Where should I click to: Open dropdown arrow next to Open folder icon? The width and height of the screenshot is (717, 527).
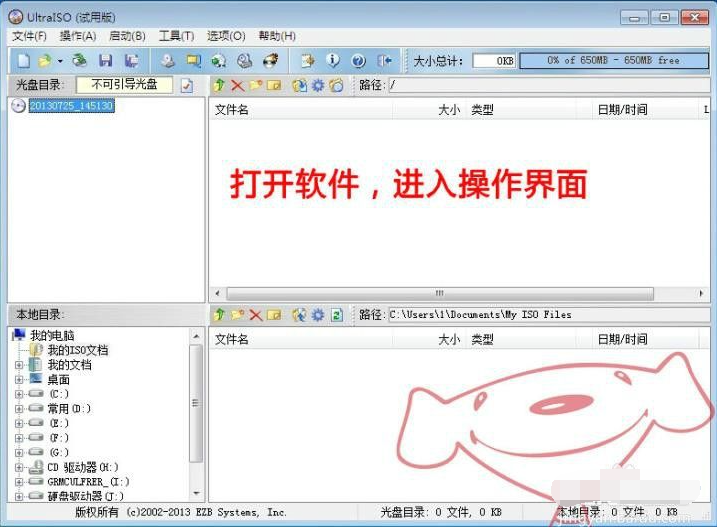coord(60,62)
